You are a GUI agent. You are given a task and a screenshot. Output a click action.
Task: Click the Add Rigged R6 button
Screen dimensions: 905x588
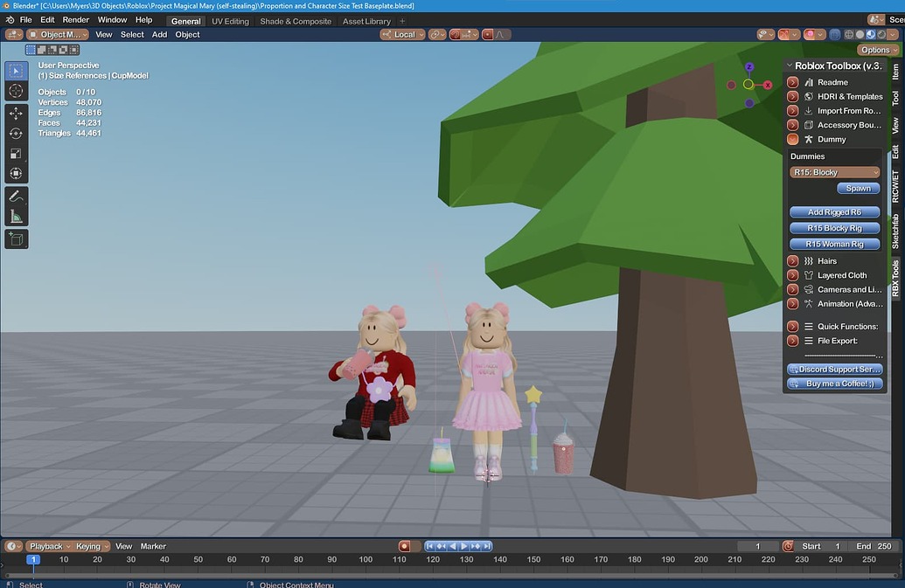[x=834, y=211]
